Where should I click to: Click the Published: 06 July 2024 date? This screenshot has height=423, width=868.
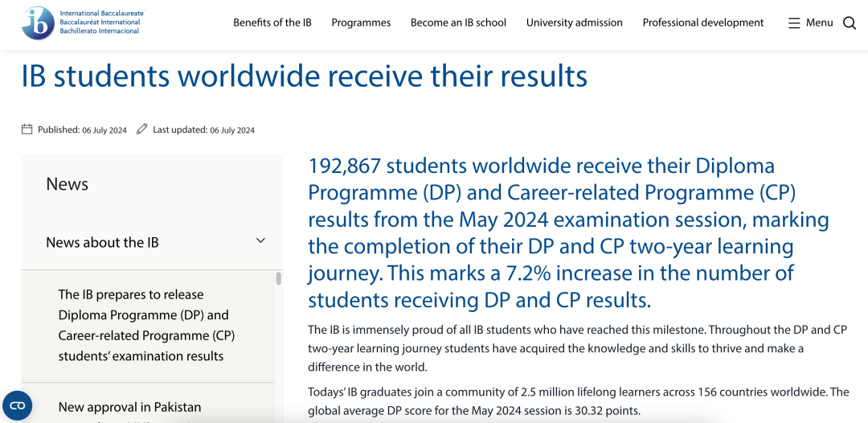click(82, 130)
